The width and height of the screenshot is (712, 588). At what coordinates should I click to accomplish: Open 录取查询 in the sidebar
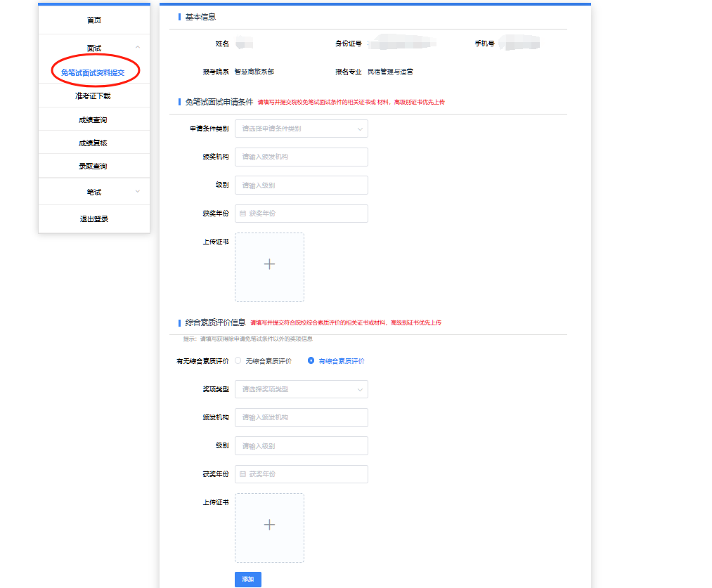coord(93,166)
